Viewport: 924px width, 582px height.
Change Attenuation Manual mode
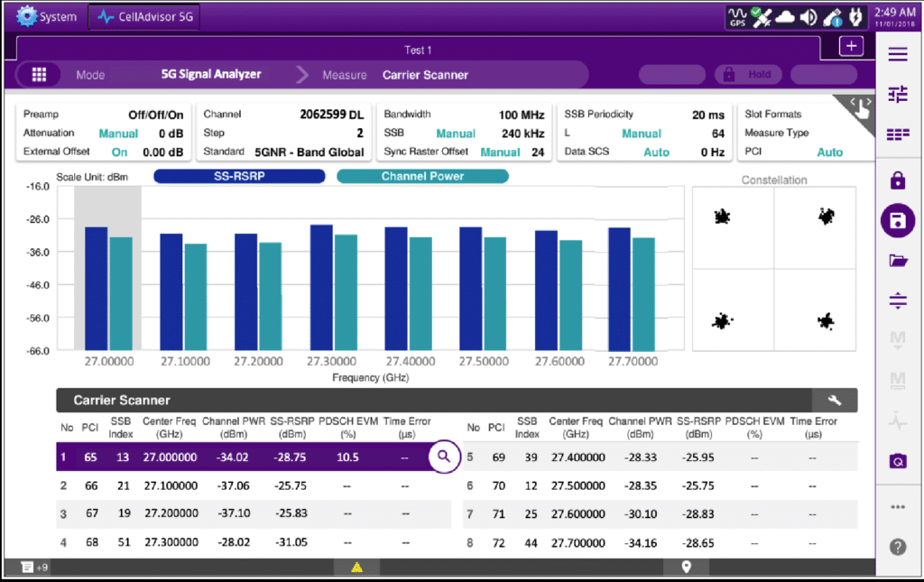(x=118, y=134)
